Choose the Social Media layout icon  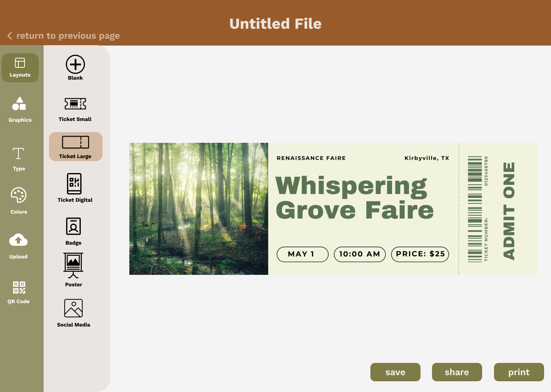pyautogui.click(x=73, y=308)
